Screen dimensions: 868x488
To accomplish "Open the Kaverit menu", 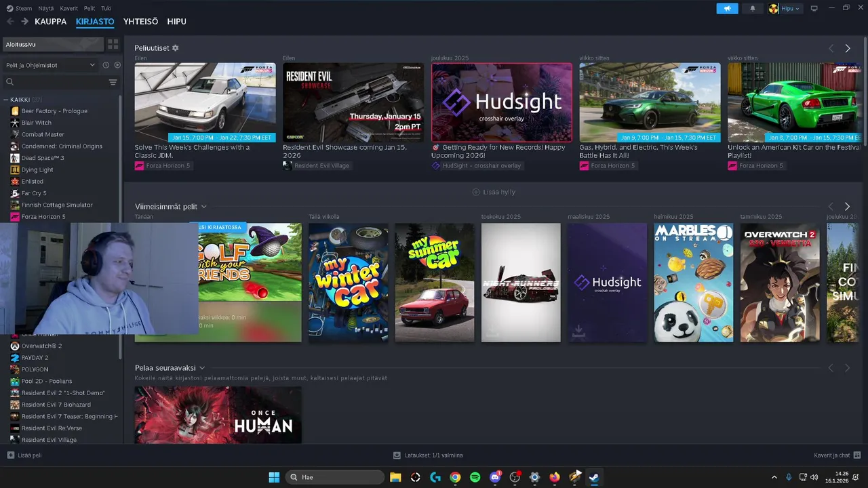I will [x=68, y=8].
